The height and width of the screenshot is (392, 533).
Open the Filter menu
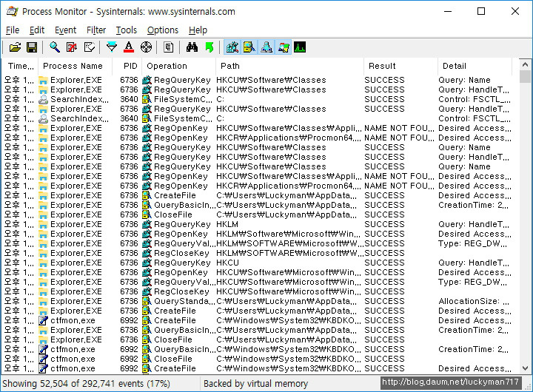pos(96,30)
